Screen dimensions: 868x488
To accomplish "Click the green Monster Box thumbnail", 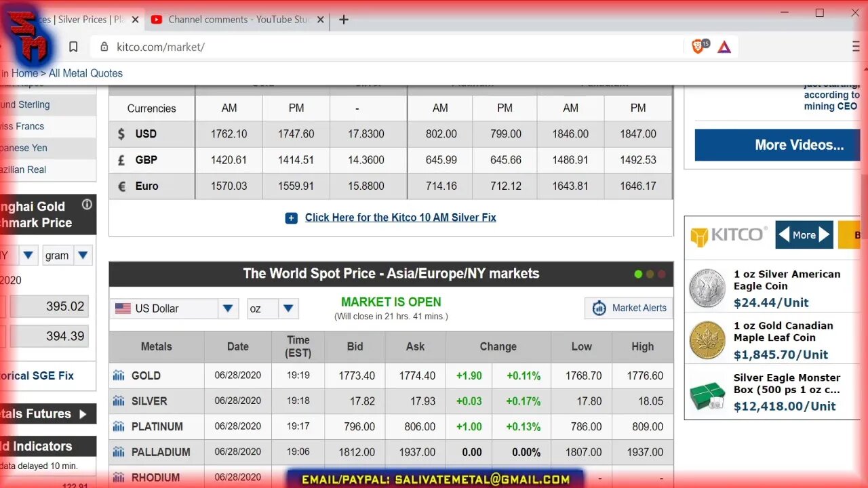I will pyautogui.click(x=707, y=394).
